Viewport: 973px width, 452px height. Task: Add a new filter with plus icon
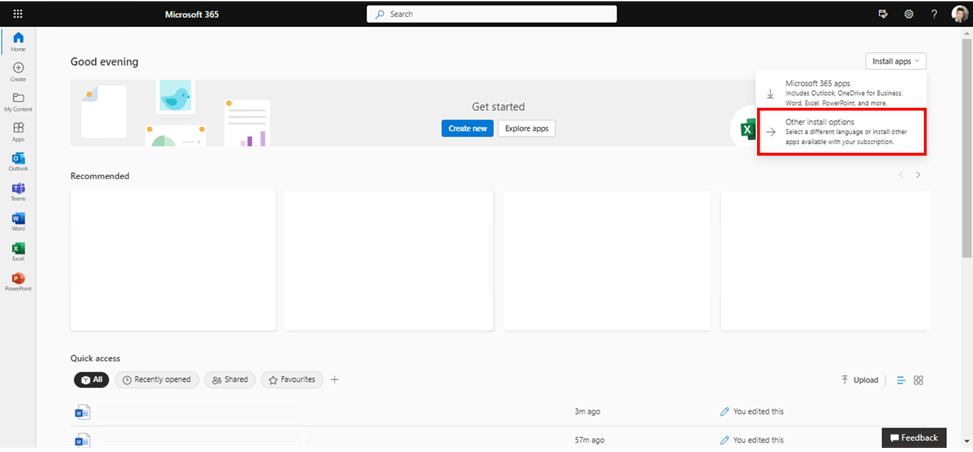click(x=334, y=379)
